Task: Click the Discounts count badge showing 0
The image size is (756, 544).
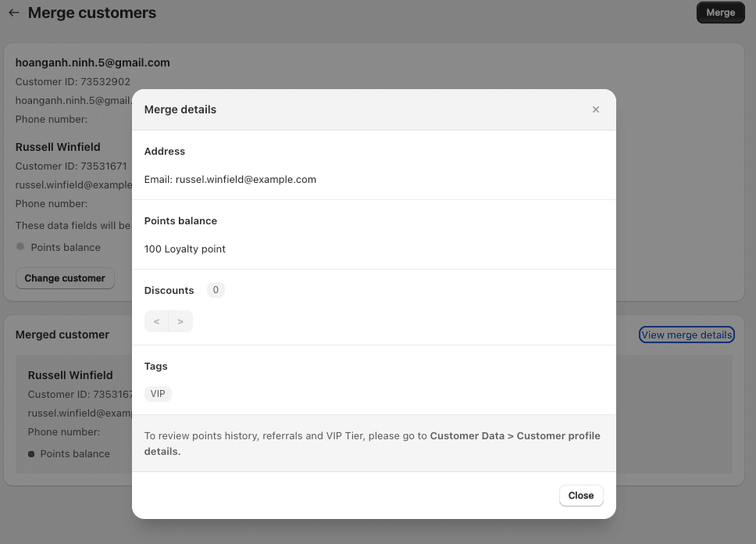Action: pos(216,290)
